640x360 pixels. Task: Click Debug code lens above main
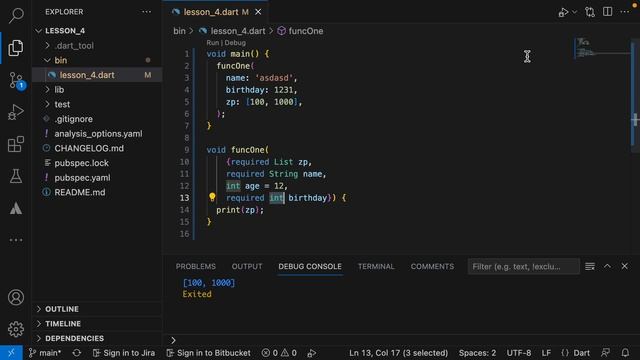tap(235, 42)
